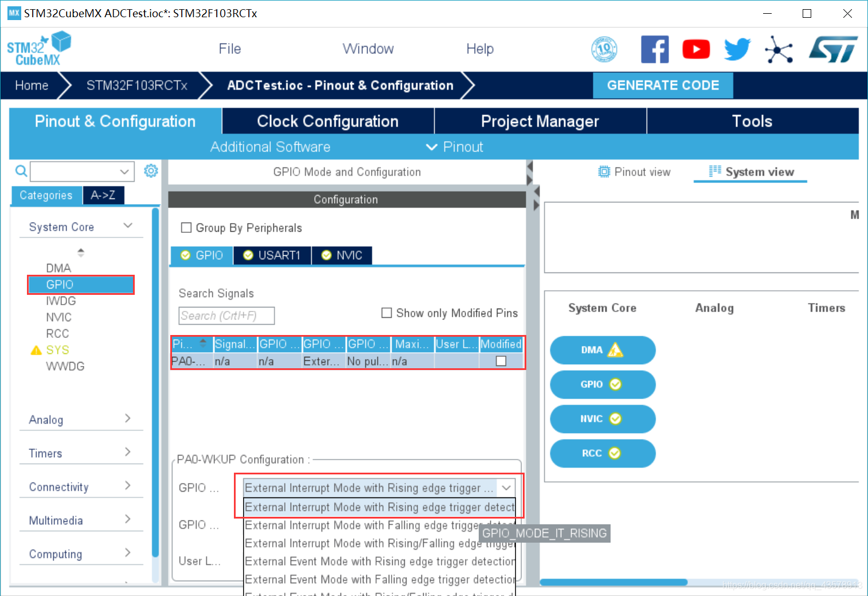Choose External Event Mode with Falling edge option
This screenshot has height=596, width=868.
pyautogui.click(x=380, y=579)
